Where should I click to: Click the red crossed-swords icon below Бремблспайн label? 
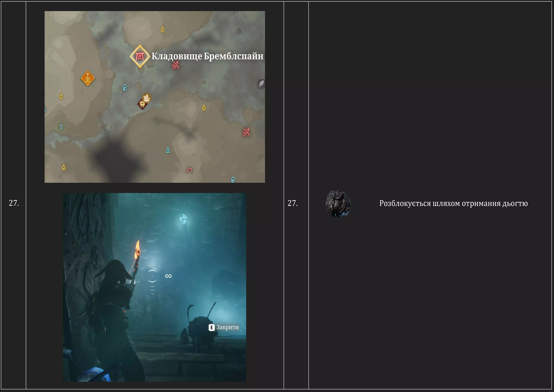coord(175,65)
